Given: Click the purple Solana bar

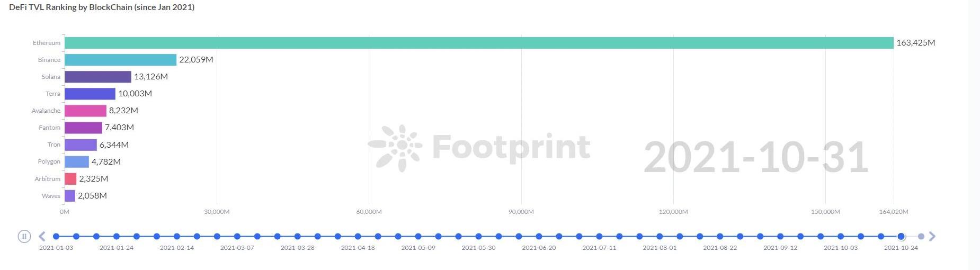Looking at the screenshot, I should 98,77.
